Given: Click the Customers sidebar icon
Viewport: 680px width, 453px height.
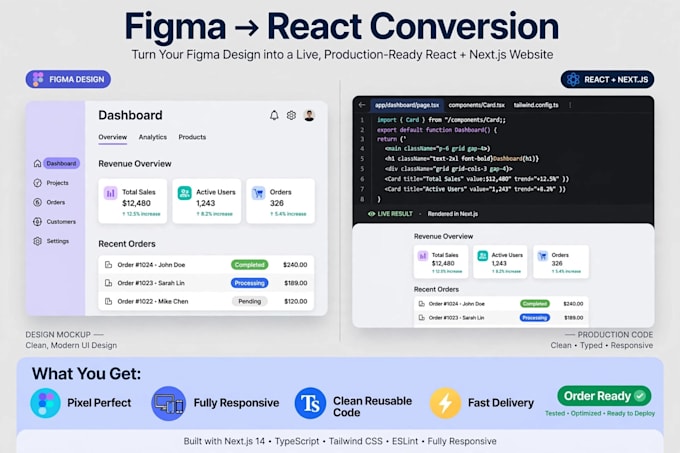Looking at the screenshot, I should coord(38,222).
